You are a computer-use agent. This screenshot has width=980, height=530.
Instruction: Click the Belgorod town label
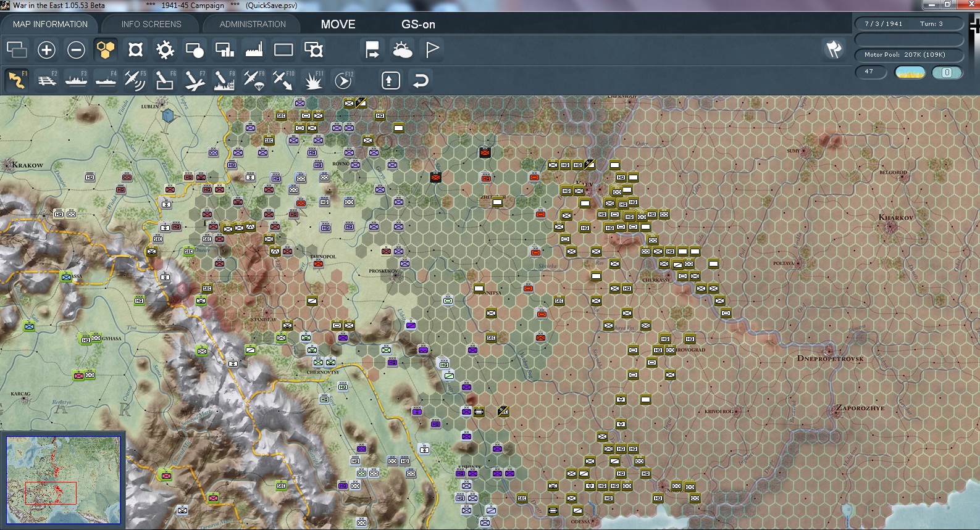pos(894,173)
